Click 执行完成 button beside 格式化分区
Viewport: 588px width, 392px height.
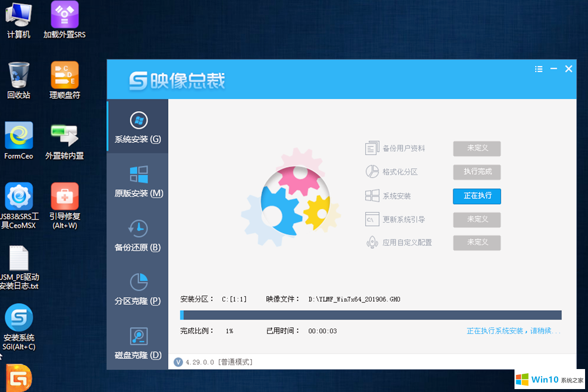pyautogui.click(x=477, y=172)
